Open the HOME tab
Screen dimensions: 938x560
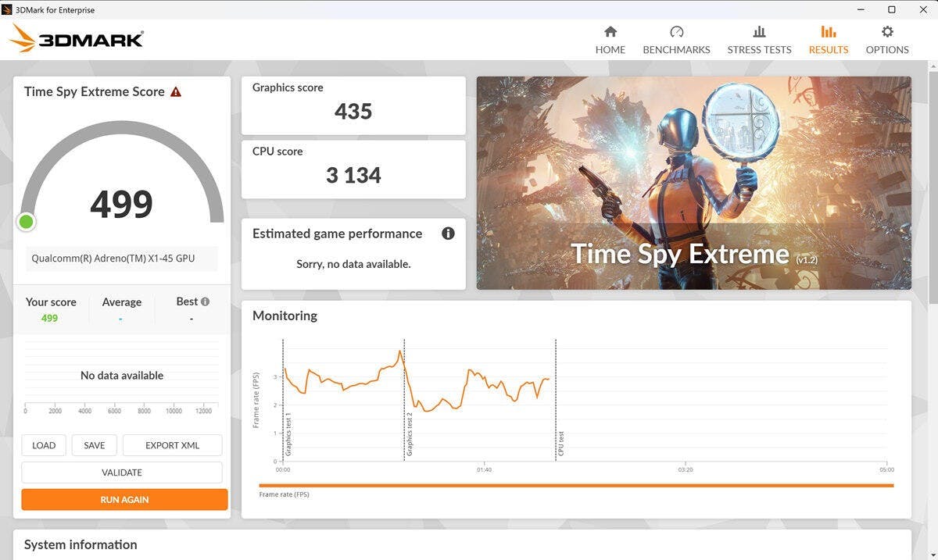coord(610,40)
